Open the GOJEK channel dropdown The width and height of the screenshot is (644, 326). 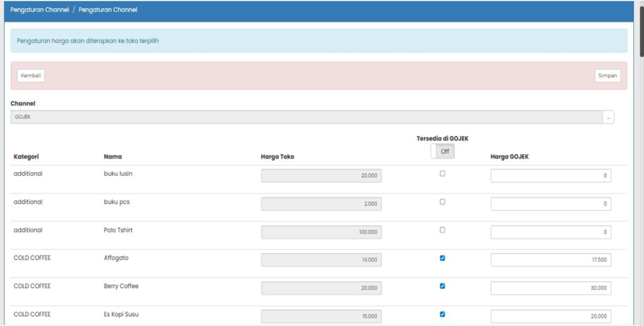pos(306,117)
